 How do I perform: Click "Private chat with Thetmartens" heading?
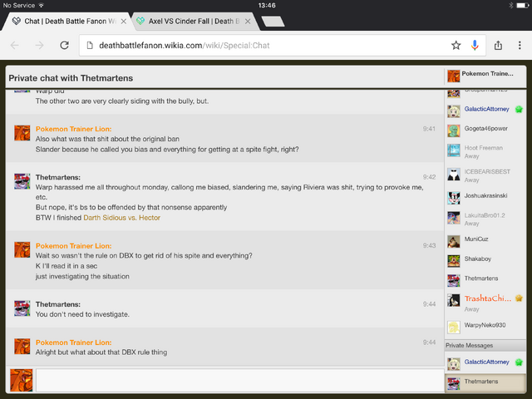point(71,78)
